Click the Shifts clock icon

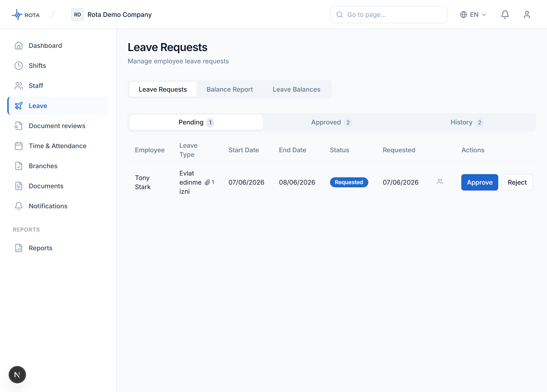click(x=18, y=65)
